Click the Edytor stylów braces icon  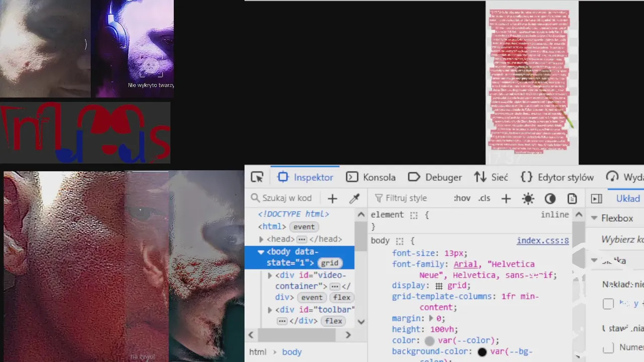coord(527,177)
